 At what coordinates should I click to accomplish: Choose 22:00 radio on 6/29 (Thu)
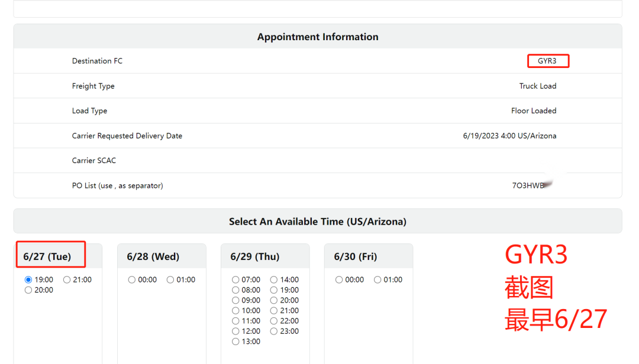point(274,321)
